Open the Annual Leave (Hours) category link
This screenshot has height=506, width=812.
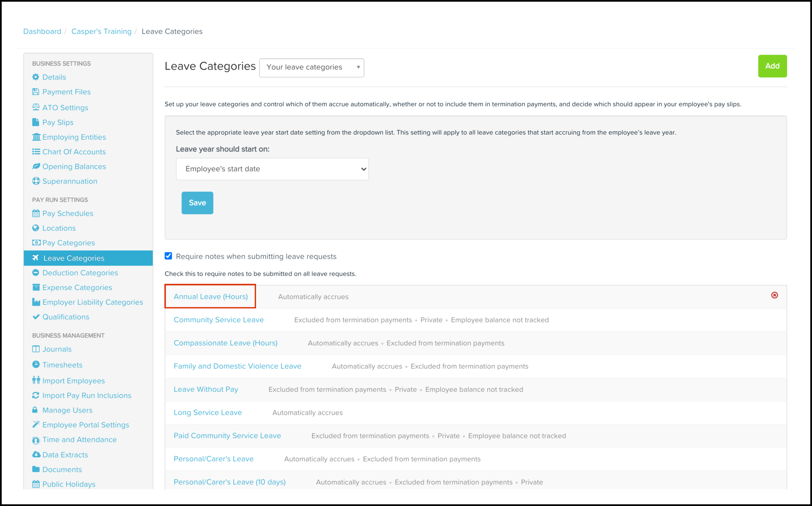(210, 297)
